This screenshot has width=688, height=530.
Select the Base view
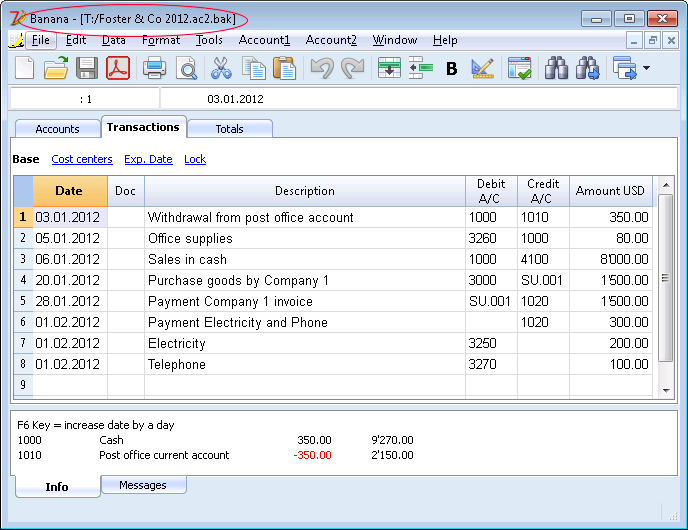pos(26,159)
